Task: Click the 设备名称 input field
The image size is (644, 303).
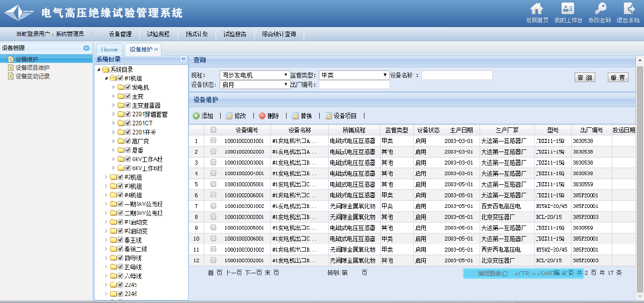Action: pos(456,75)
